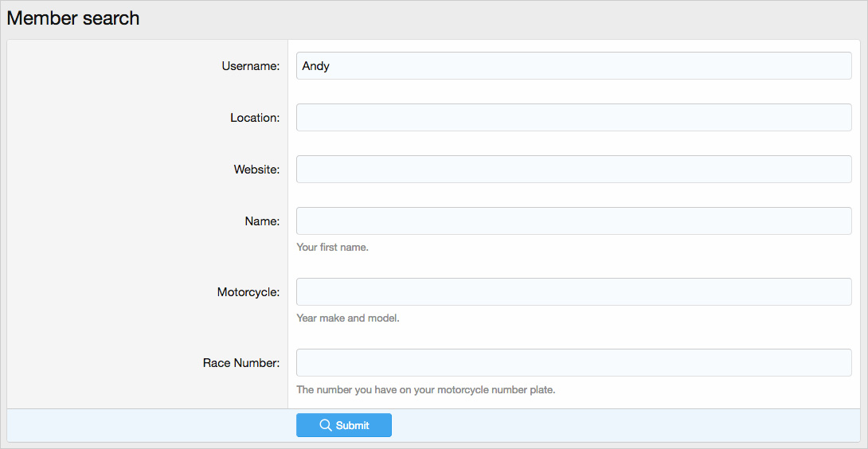Screen dimensions: 868x449
Task: Focus the Name text field
Action: 573,221
